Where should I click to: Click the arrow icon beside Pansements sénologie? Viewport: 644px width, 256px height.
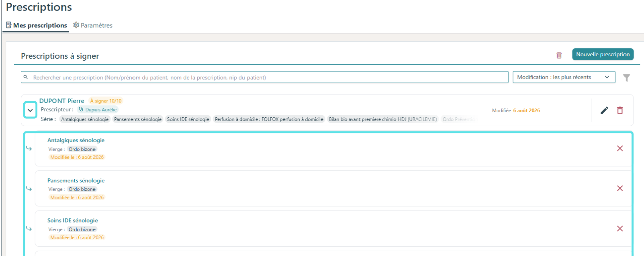(29, 189)
